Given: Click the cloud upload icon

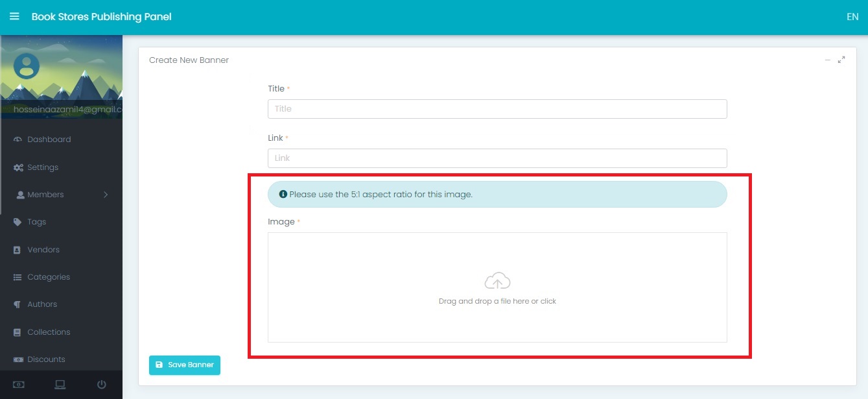Looking at the screenshot, I should click(x=497, y=282).
